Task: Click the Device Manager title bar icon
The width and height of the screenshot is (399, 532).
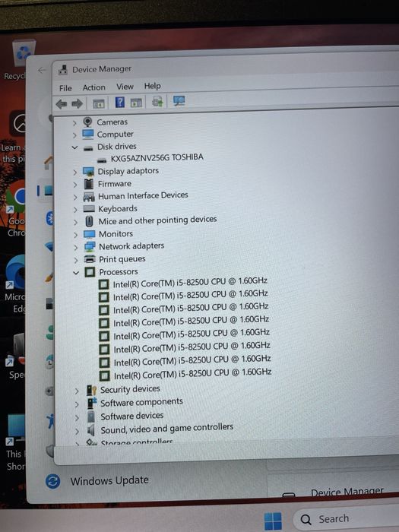Action: pyautogui.click(x=63, y=70)
